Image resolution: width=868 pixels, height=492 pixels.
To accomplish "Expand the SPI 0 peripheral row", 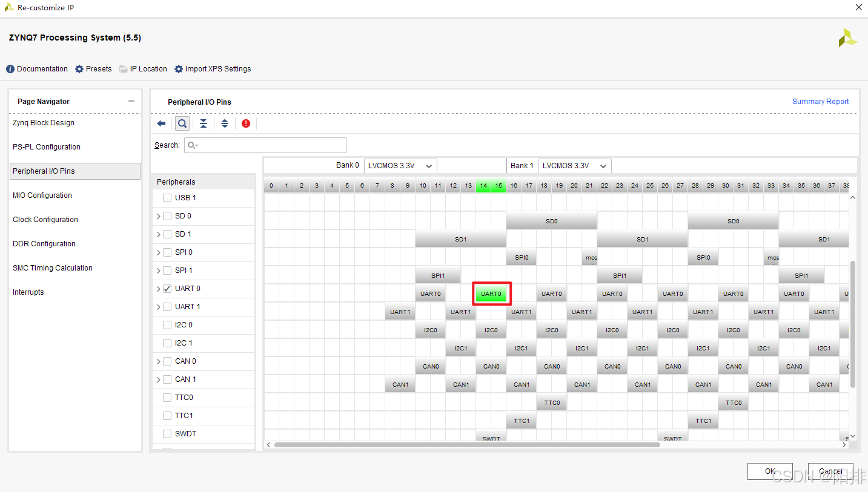I will 159,252.
